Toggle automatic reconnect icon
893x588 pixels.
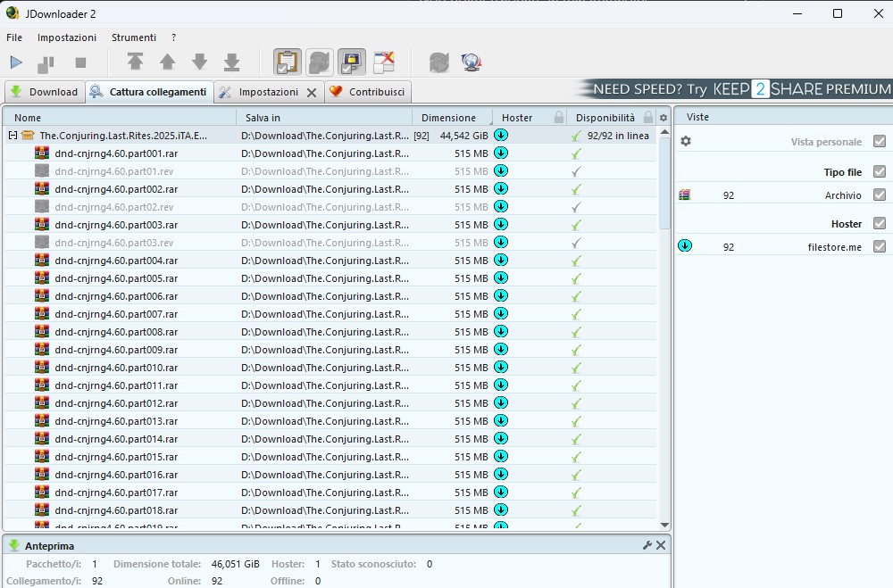(x=320, y=62)
